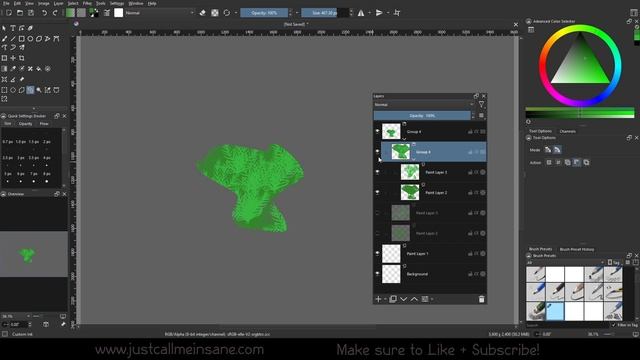Switch to Brush Preset History tab

pyautogui.click(x=577, y=249)
